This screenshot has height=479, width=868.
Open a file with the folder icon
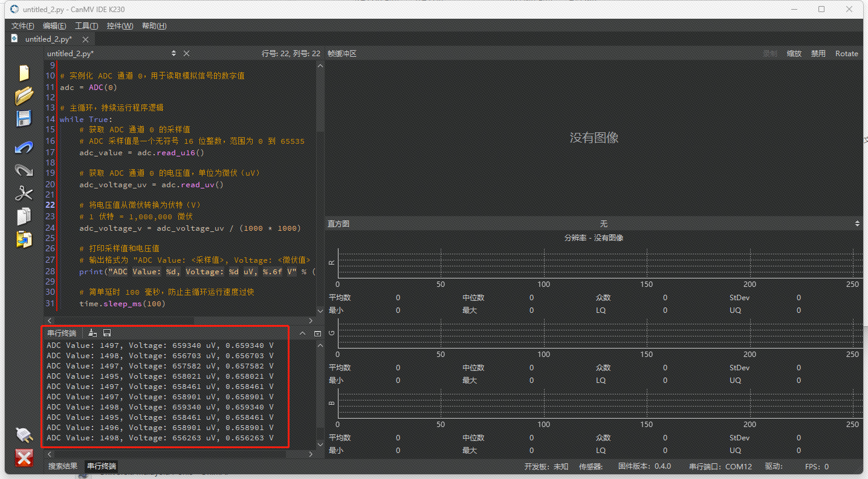click(x=24, y=95)
